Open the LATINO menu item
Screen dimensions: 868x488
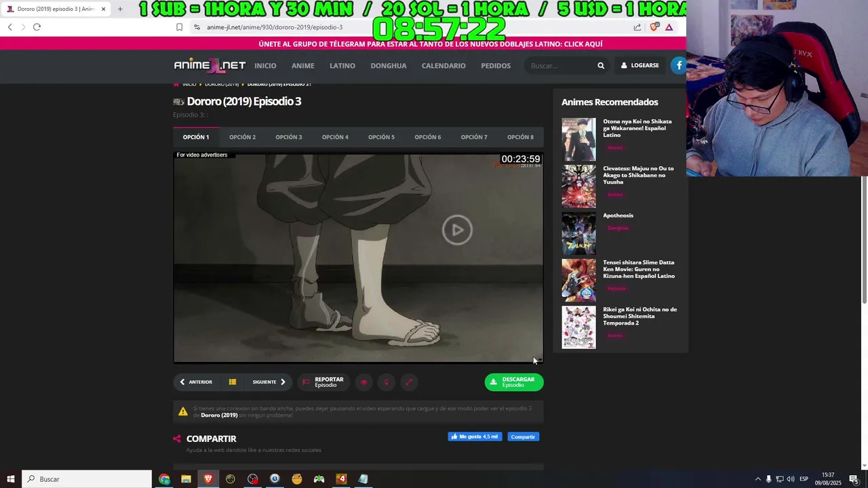point(342,66)
